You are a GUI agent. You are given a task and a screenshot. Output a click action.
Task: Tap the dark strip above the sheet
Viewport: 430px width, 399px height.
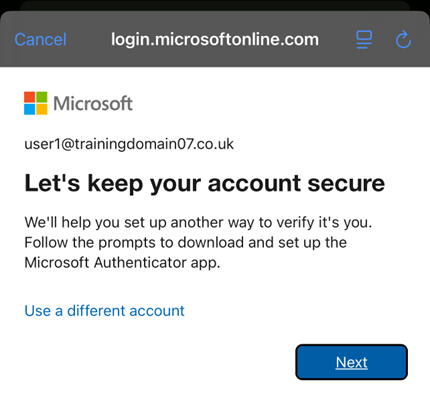tap(215, 5)
